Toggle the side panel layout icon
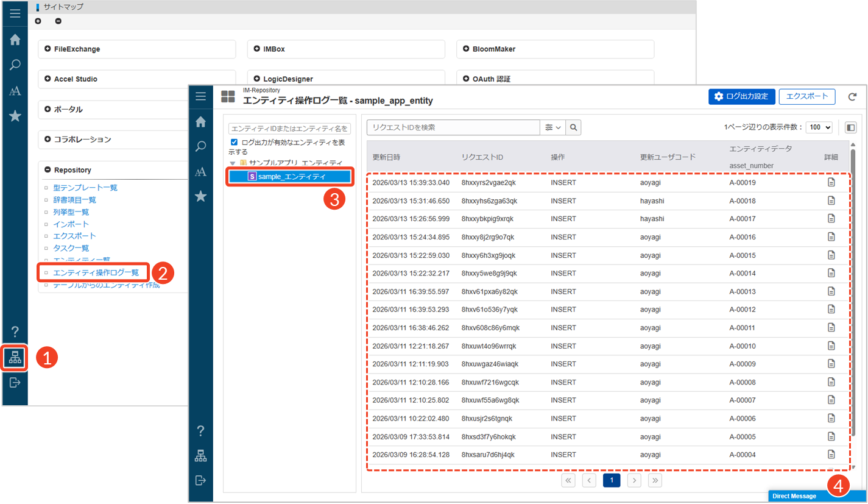 [851, 127]
